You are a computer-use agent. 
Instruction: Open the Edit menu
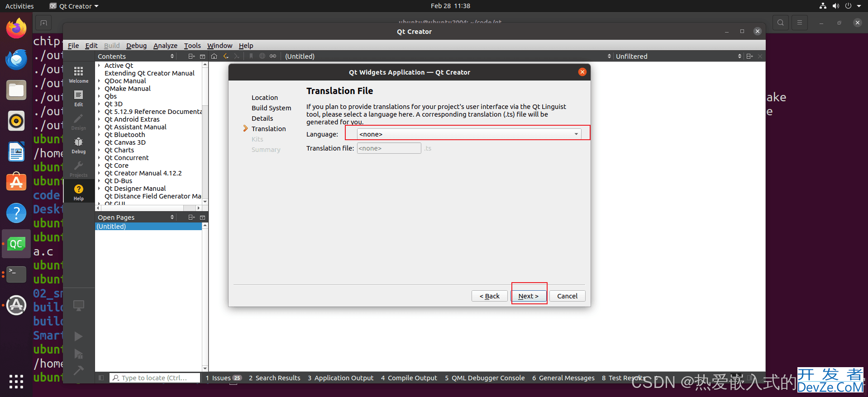point(91,46)
